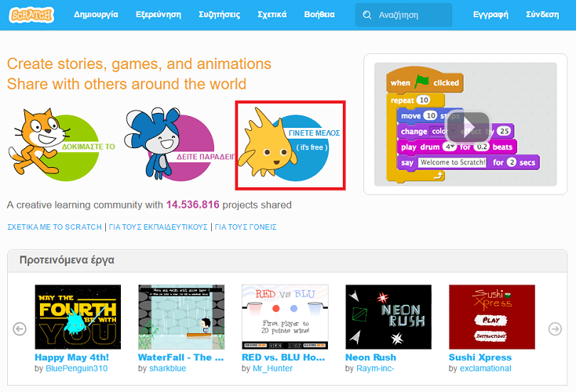Click the ΔΟΚΙΜΑΣΤΕ ΤΟ cat banner
The height and width of the screenshot is (392, 576).
click(62, 145)
